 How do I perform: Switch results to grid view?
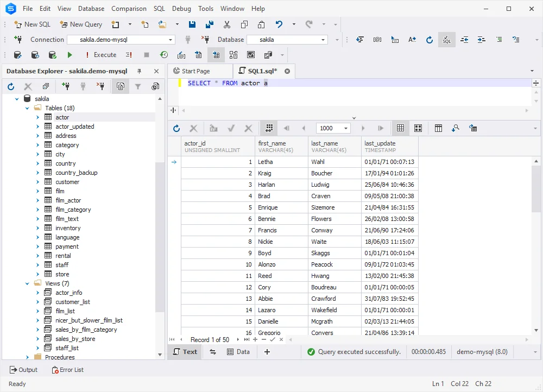[x=400, y=129]
